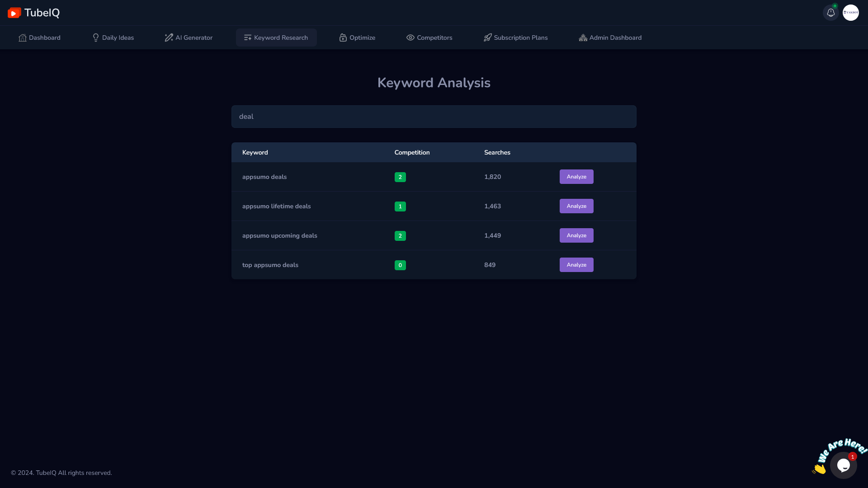Analyze 'appsumo upcoming deals' keyword

(576, 235)
